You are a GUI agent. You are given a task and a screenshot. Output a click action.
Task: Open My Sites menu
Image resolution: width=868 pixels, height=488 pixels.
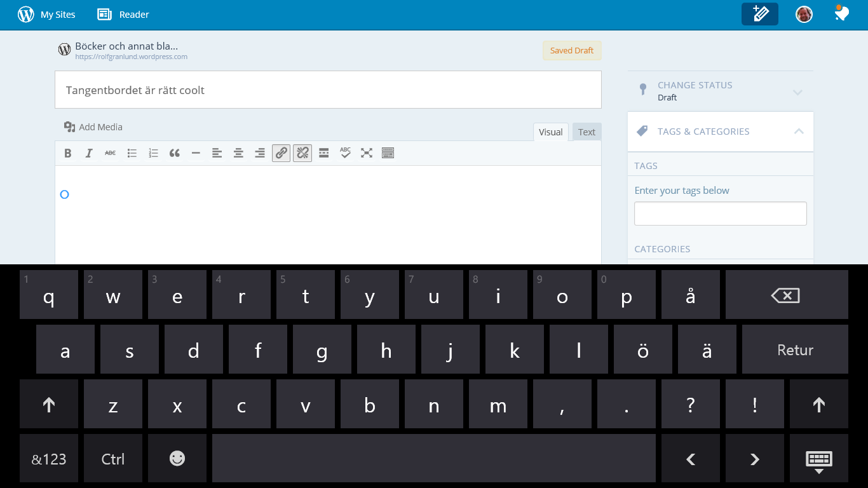47,15
